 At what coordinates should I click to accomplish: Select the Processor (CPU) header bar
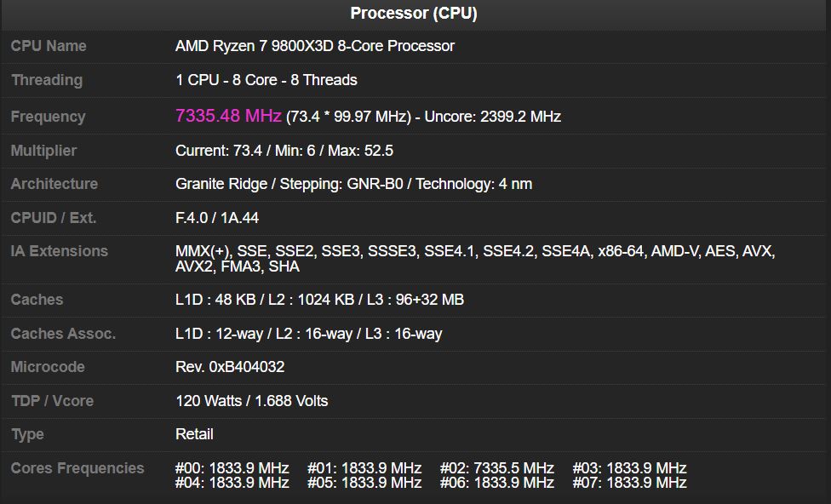point(415,13)
